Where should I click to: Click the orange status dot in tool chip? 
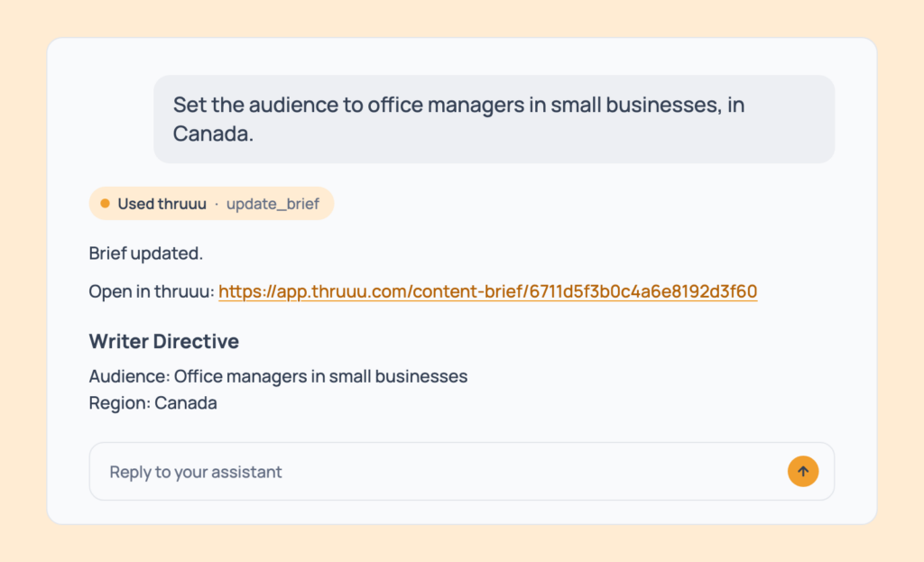[105, 204]
